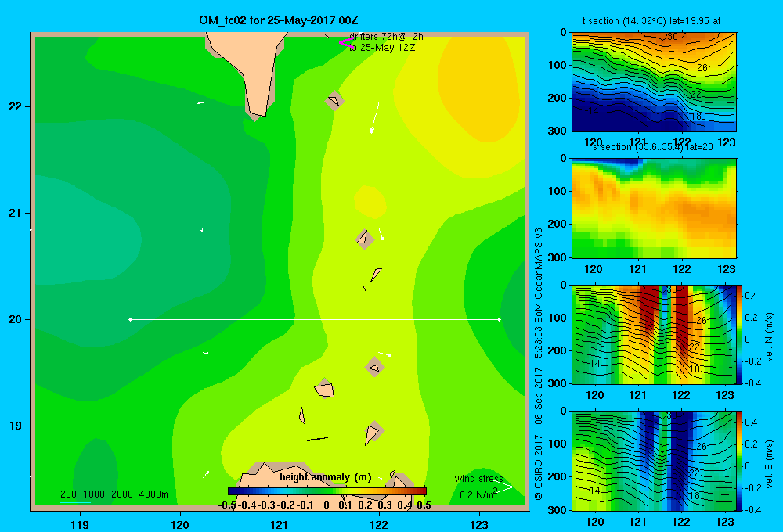Click the "0.2 N/m" wind stress scale value
This screenshot has height=532, width=783.
[x=476, y=495]
